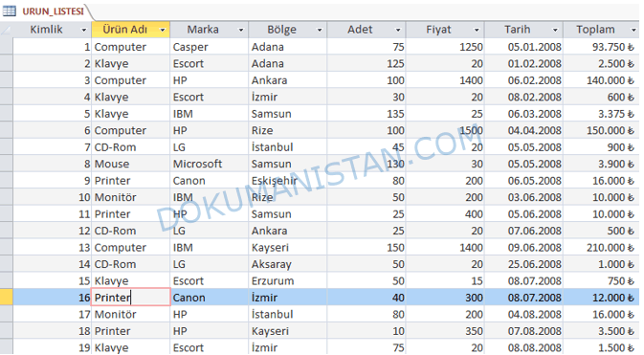This screenshot has width=644, height=355.
Task: Click the date 01.02.2008
Action: click(523, 63)
